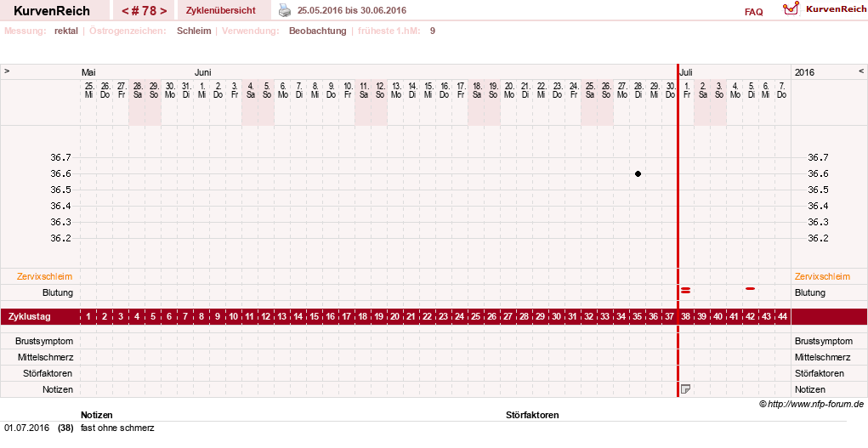Collapse chart with top-right arrow
The height and width of the screenshot is (448, 868).
click(861, 71)
